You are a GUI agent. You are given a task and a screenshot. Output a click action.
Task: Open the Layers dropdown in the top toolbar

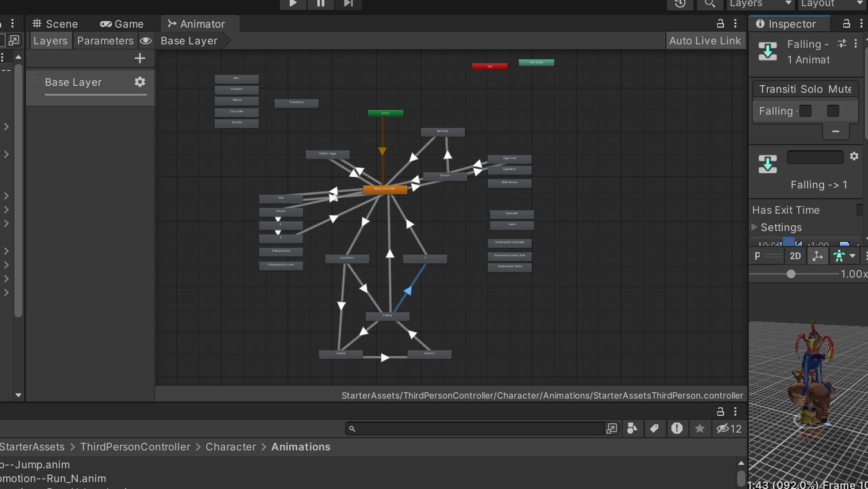pos(760,5)
